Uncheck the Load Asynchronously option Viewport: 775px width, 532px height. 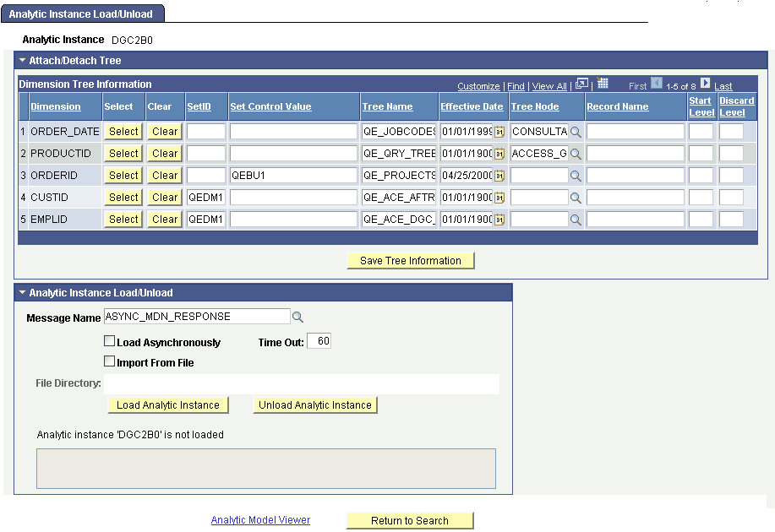point(109,341)
